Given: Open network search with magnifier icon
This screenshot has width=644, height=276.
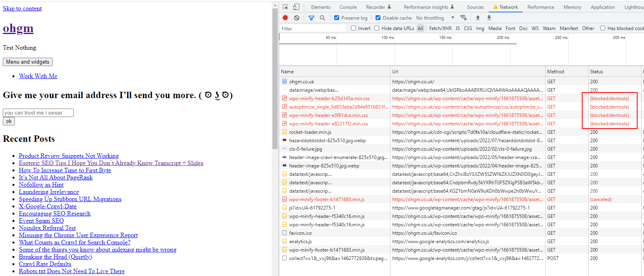Looking at the screenshot, I should [322, 18].
